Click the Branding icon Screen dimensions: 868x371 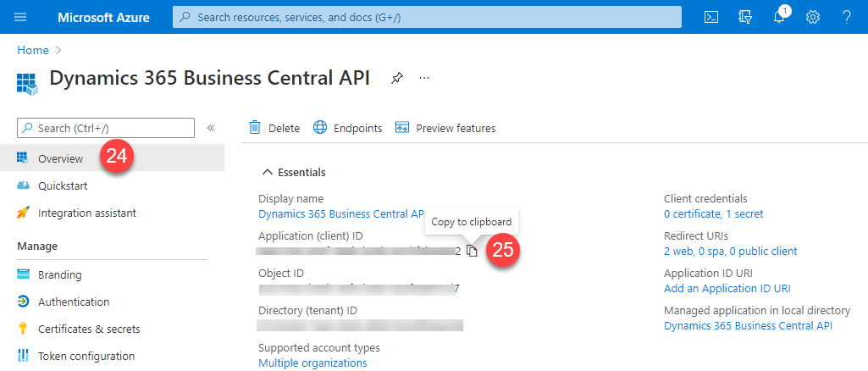pos(23,274)
